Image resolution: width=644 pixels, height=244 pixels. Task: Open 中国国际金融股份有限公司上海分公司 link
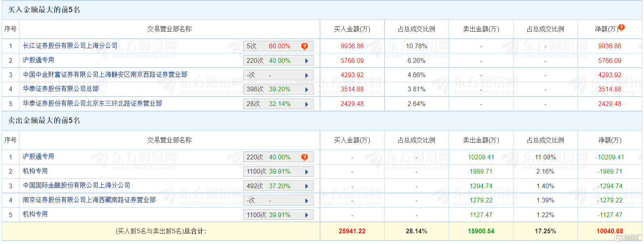(76, 185)
